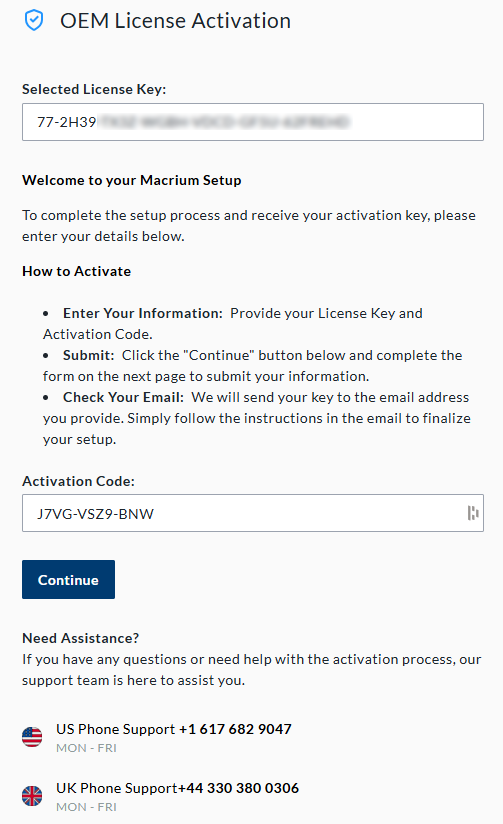Screen dimensions: 503x824
Task: Call US support number +1 617 682 9047
Action: [x=235, y=729]
